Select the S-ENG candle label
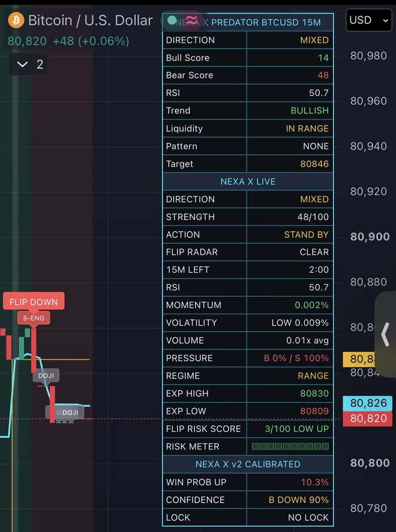Screen dimensions: 396x532 [34, 318]
